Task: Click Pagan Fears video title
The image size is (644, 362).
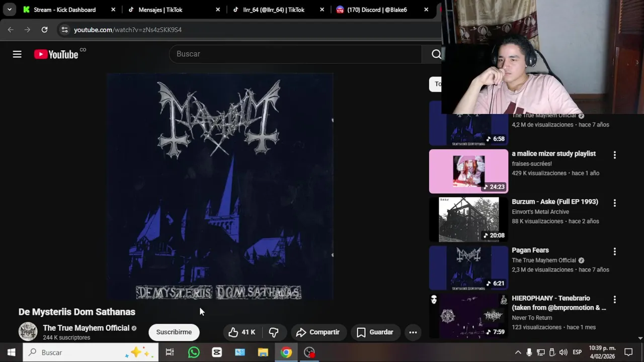Action: [x=530, y=250]
